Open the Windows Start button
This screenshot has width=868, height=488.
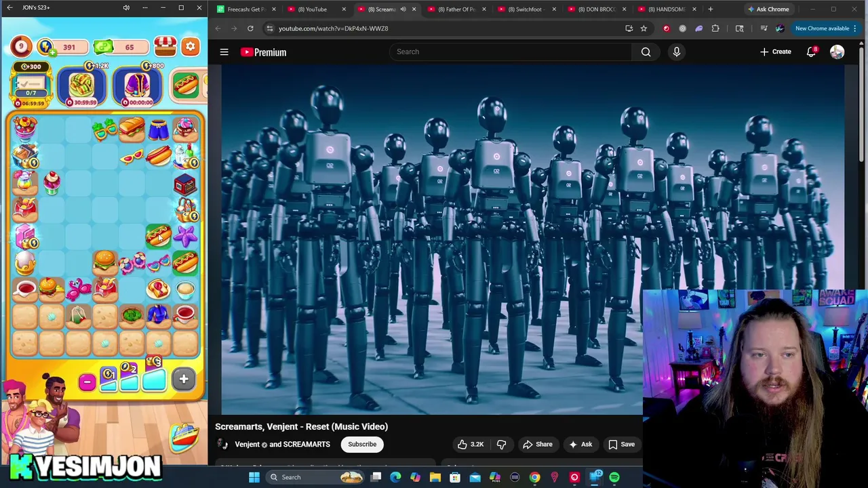(x=254, y=477)
